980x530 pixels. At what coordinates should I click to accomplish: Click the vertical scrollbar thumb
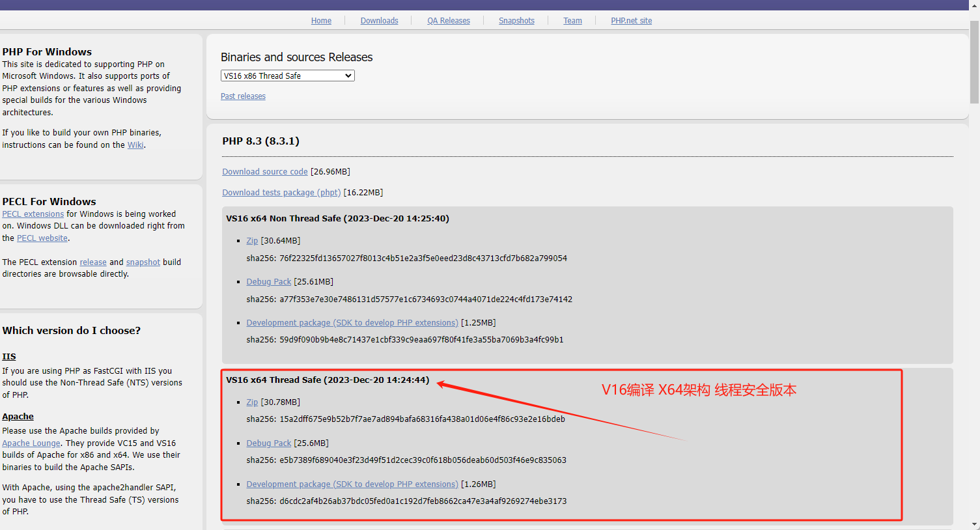974,62
